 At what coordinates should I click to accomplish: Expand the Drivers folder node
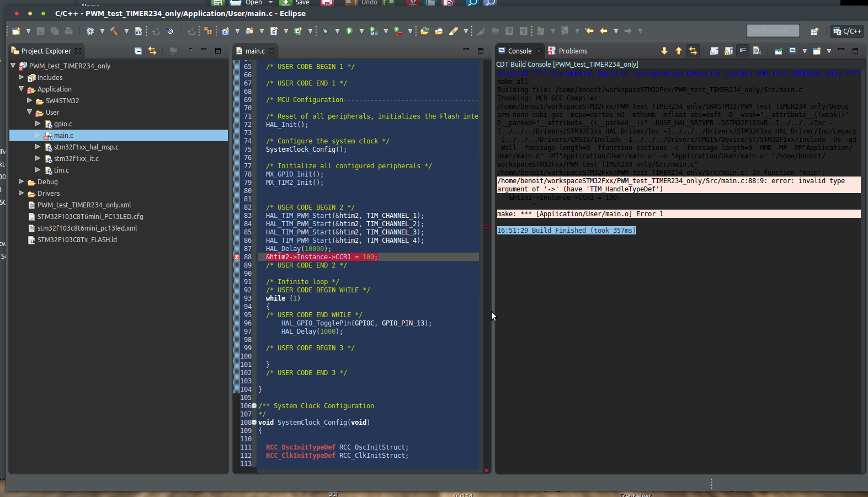point(22,193)
